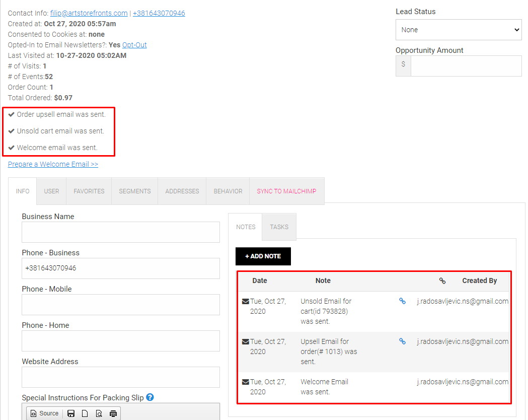Open filip@artstorefronts.com email link
The width and height of the screenshot is (528, 420).
[89, 13]
